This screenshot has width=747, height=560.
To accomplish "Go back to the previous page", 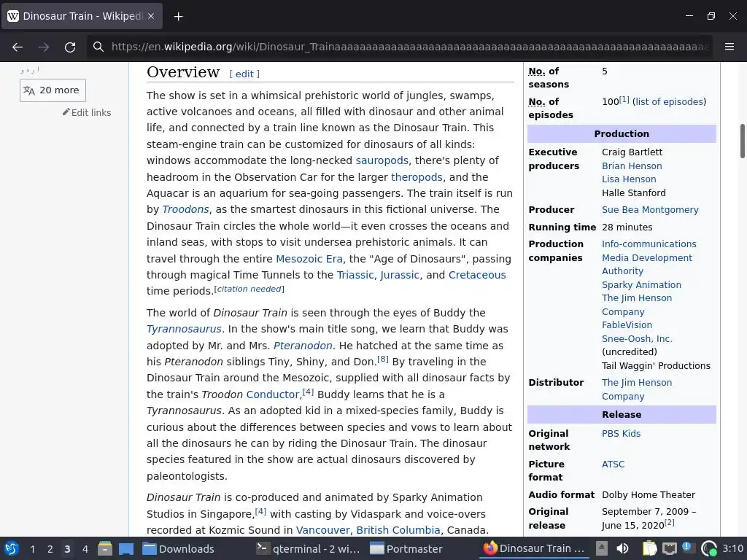I will click(18, 47).
